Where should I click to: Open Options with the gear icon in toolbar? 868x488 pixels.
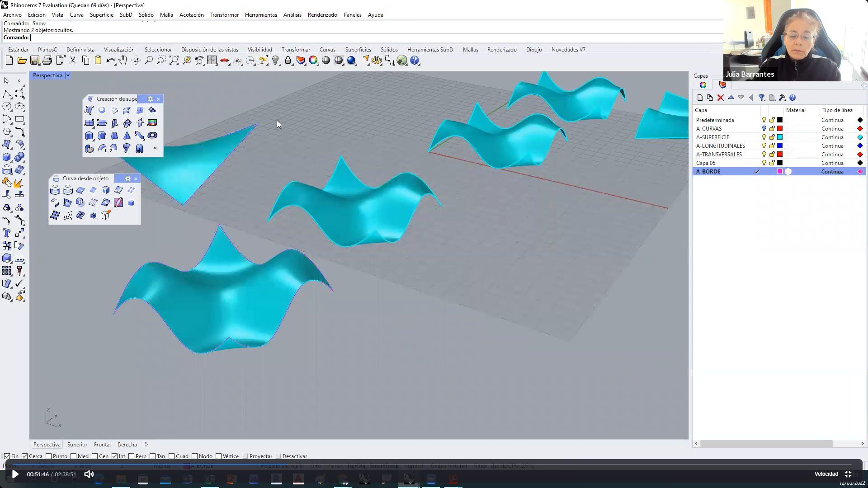[377, 61]
